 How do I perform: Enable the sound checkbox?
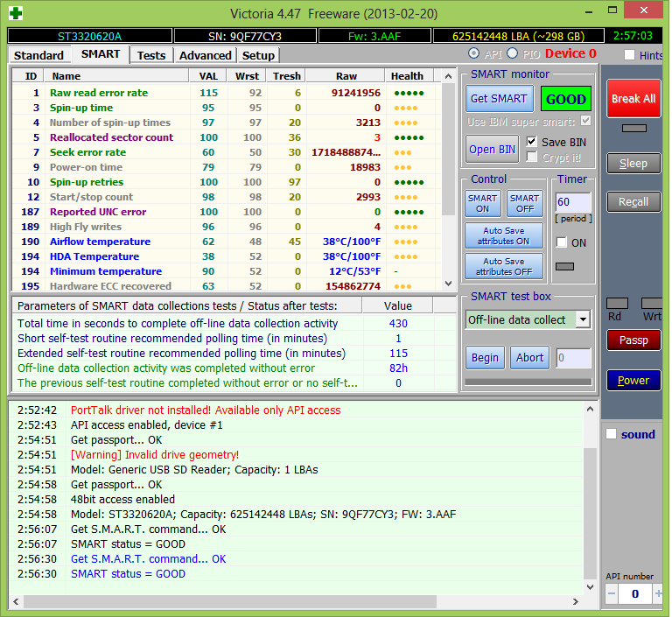coord(611,434)
